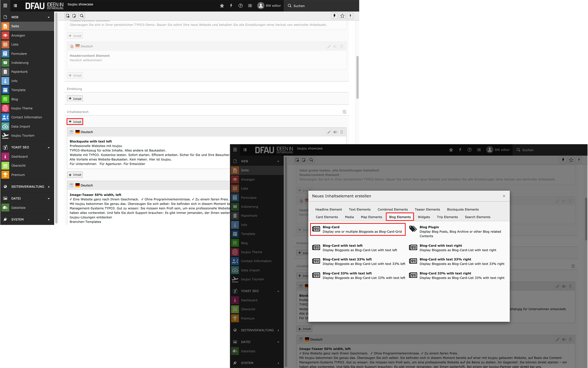
Task: Open bookmarks star in first window top bar
Action: pos(222,6)
